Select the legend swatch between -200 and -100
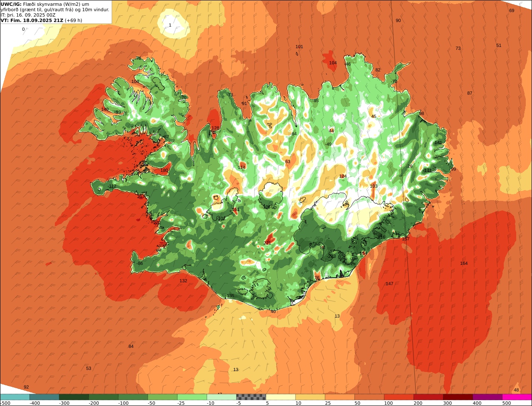This screenshot has width=532, height=406. pos(103,397)
